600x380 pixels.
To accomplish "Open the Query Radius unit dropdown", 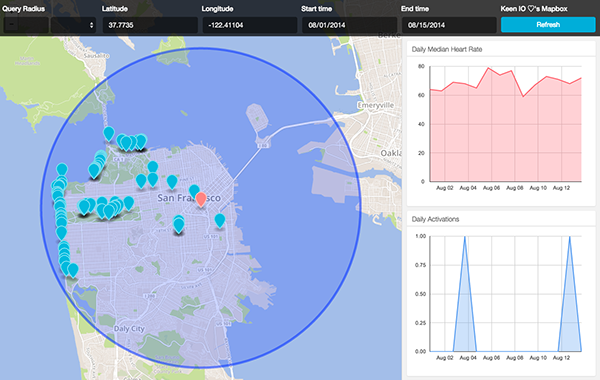I will 73,25.
